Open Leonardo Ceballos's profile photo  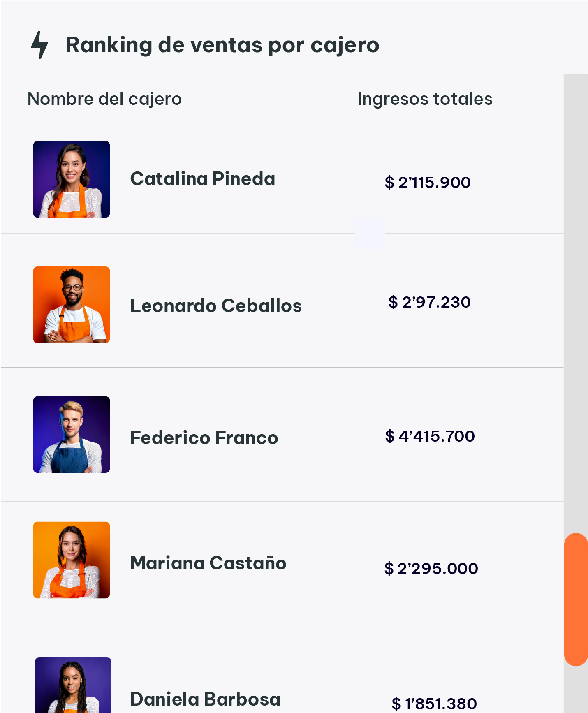[x=72, y=305]
